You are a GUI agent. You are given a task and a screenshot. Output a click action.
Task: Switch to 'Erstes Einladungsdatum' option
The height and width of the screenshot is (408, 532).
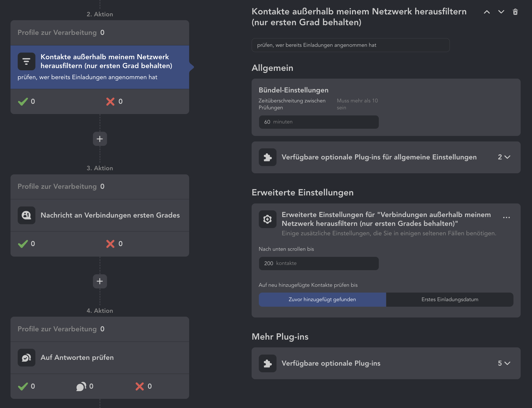[x=450, y=299]
